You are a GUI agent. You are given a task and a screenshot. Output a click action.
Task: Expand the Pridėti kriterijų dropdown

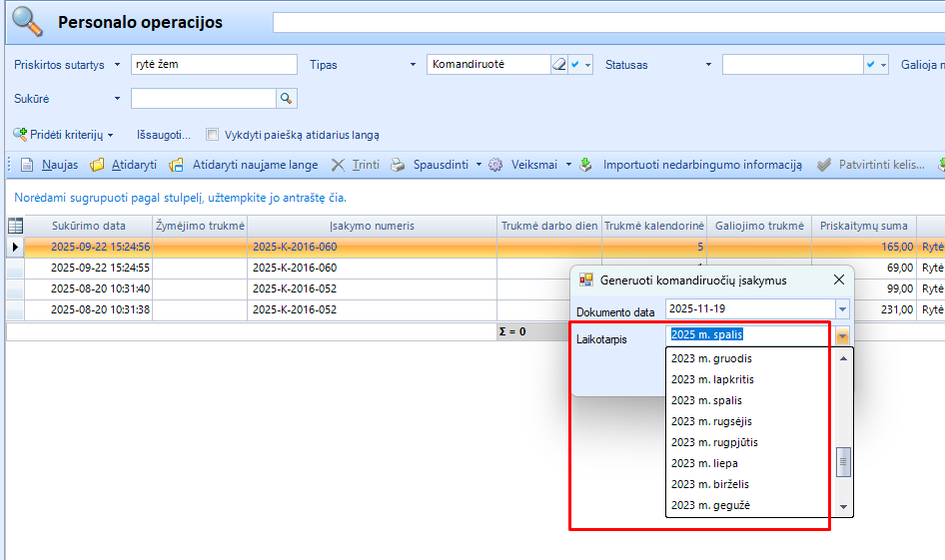pos(110,135)
